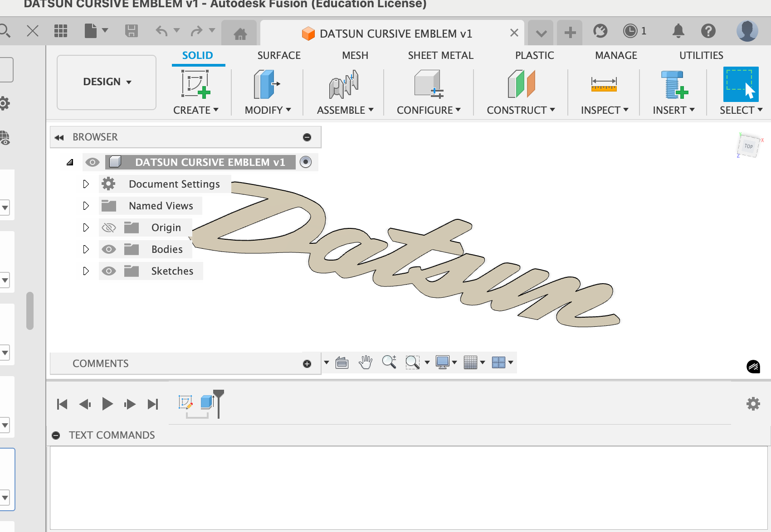Collapse the root component tree
The width and height of the screenshot is (771, 532).
tap(70, 162)
